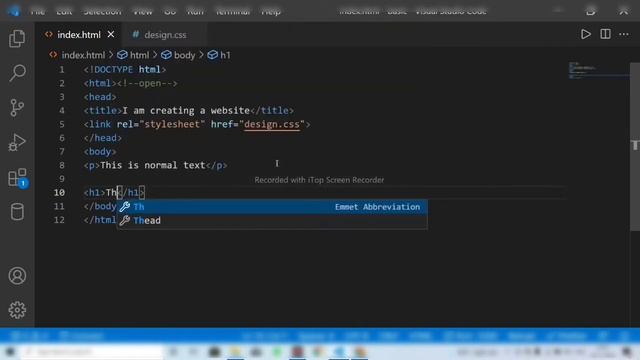Screen dimensions: 640x360
Task: Click the 'This is normal text' paragraph
Action: tap(153, 165)
